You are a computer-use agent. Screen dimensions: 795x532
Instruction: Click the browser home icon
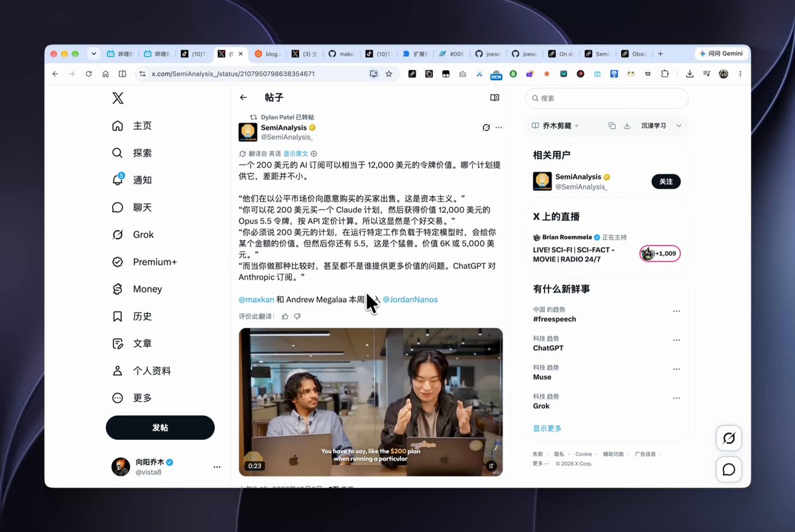[105, 74]
